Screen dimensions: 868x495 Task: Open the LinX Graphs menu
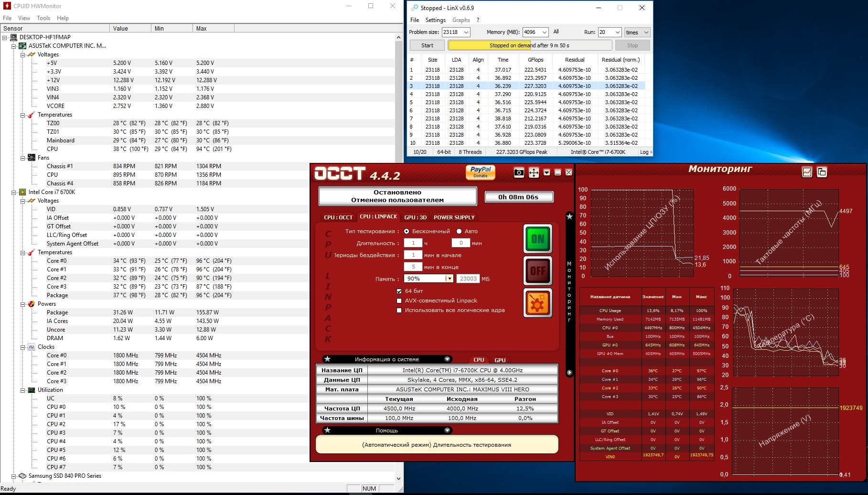coord(461,20)
